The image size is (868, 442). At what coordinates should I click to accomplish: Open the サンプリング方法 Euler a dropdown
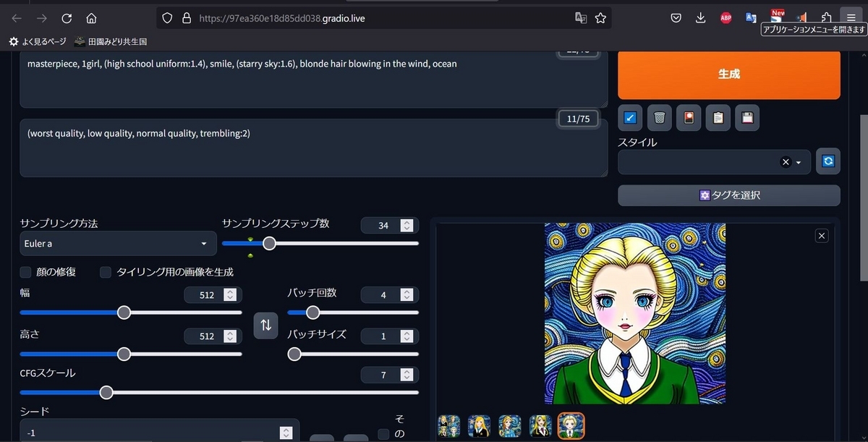(118, 244)
